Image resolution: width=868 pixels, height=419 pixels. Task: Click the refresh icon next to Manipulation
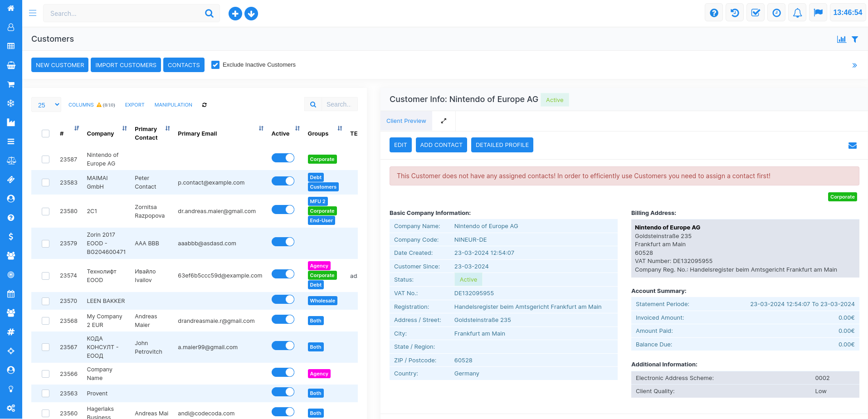(x=205, y=105)
